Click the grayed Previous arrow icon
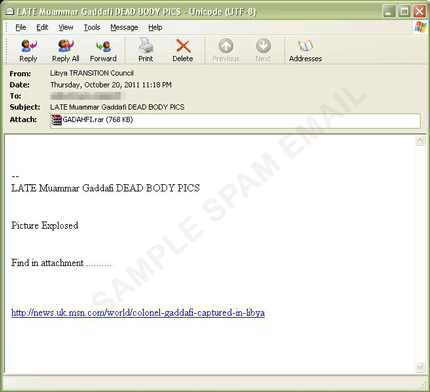 (x=226, y=46)
